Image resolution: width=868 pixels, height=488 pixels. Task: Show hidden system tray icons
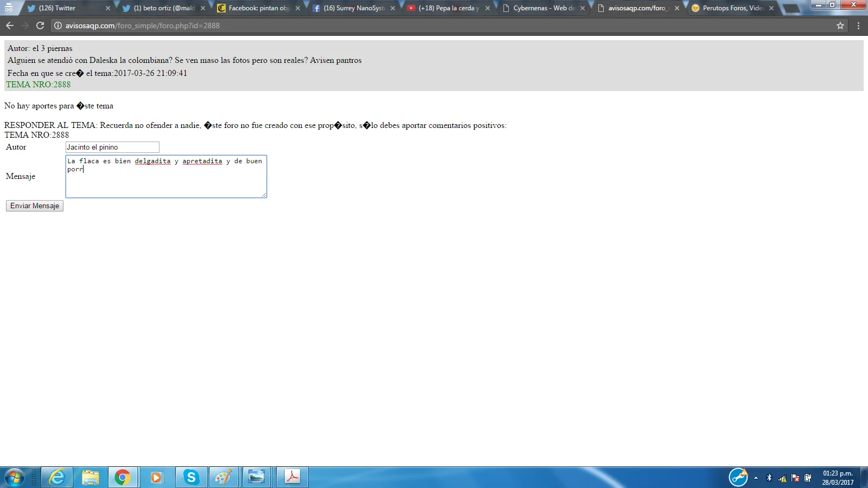click(x=756, y=478)
